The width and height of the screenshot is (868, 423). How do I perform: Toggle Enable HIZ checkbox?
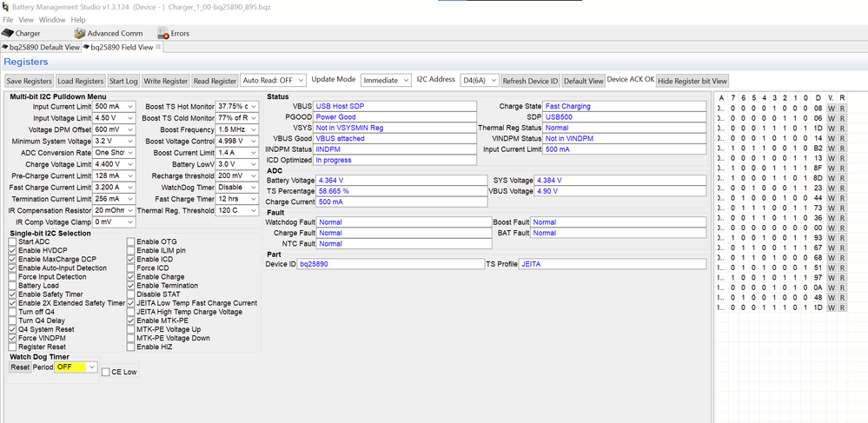coord(130,347)
